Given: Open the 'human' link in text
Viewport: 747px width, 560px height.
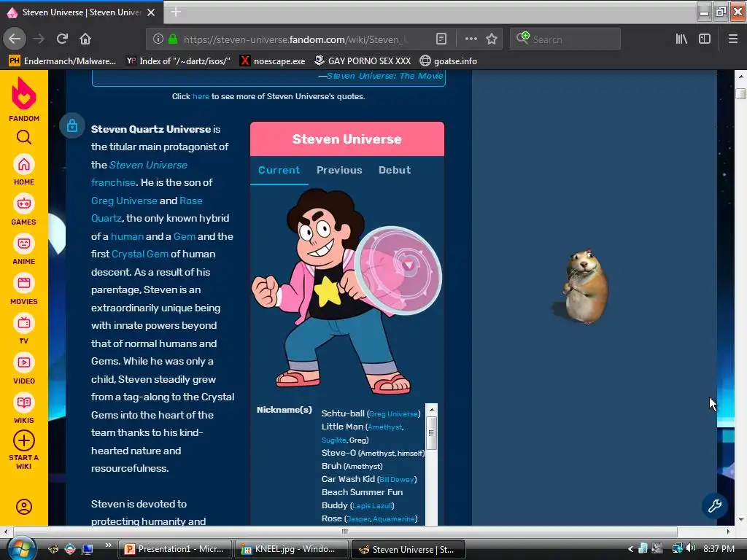Looking at the screenshot, I should click(127, 236).
